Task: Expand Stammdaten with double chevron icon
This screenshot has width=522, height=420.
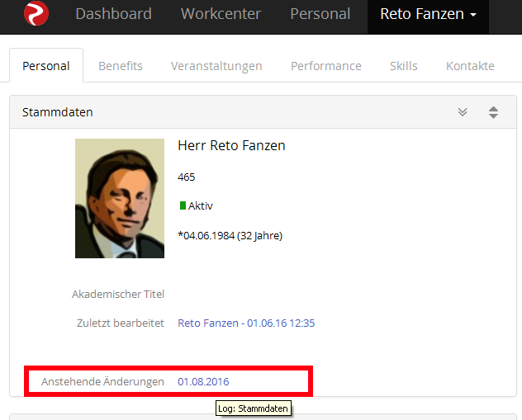Action: point(463,112)
